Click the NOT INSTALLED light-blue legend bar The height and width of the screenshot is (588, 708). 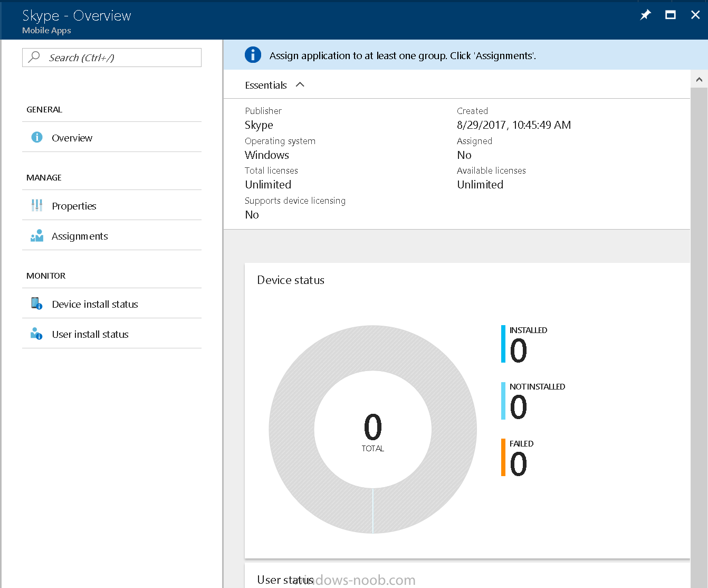click(503, 401)
